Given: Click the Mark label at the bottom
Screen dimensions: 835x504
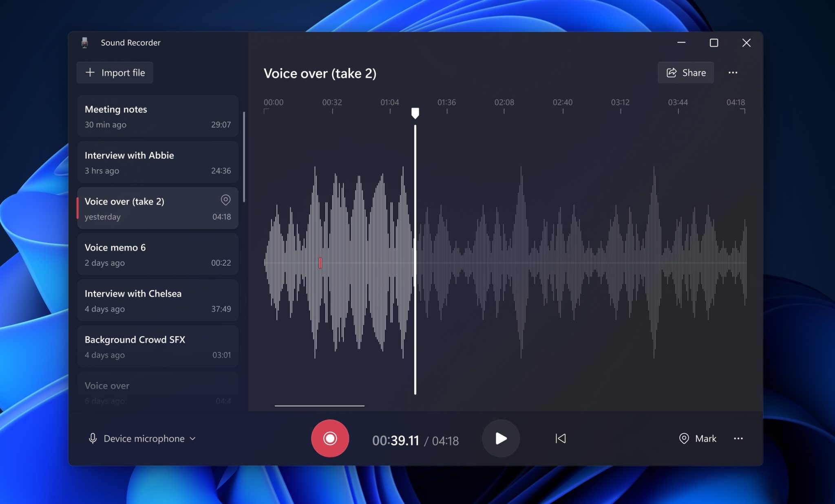Looking at the screenshot, I should click(705, 438).
